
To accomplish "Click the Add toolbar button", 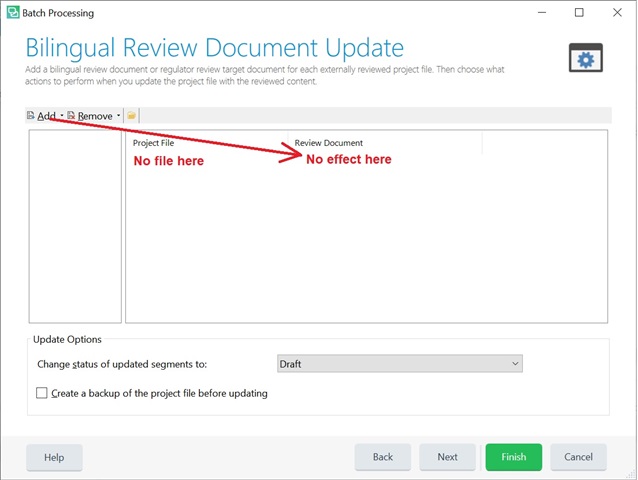I will pyautogui.click(x=41, y=116).
